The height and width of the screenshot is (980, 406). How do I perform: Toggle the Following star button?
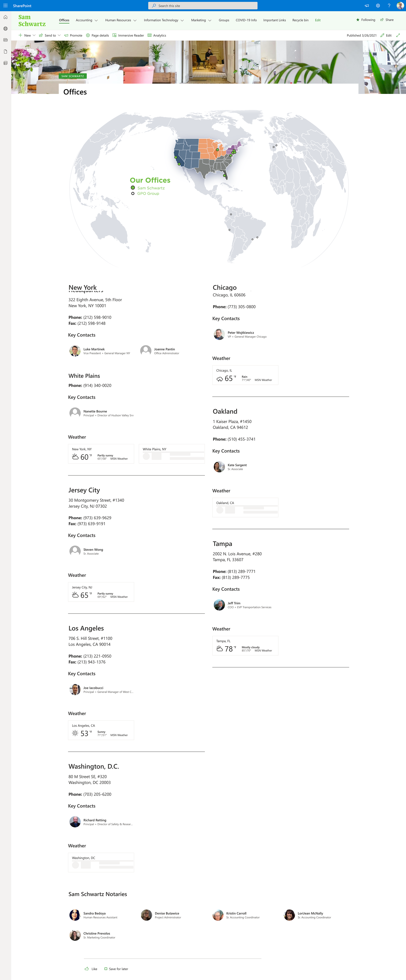coord(366,20)
